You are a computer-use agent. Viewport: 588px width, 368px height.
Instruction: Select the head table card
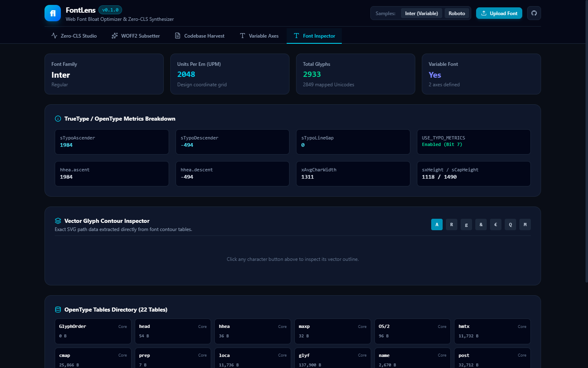tap(173, 331)
